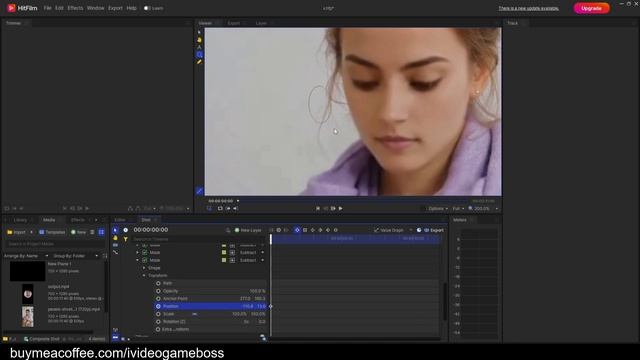Click the Templates button

pos(52,232)
